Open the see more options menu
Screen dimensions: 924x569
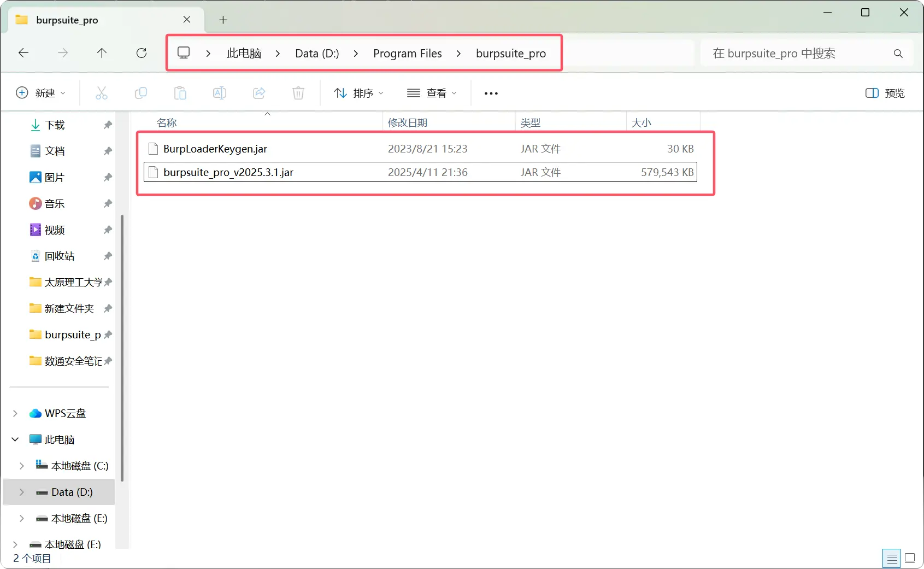click(x=490, y=93)
